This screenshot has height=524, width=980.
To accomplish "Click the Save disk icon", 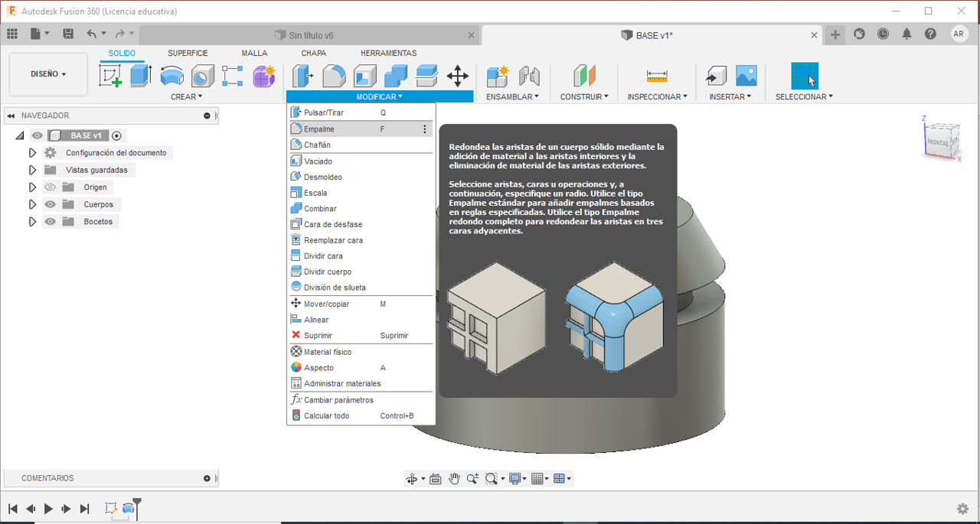I will point(68,34).
